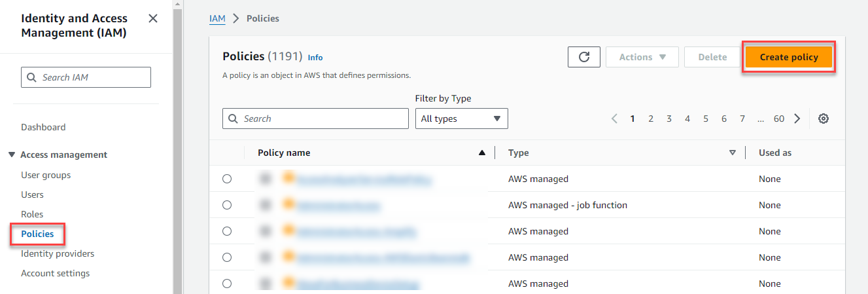Open table preferences gear icon

pyautogui.click(x=824, y=119)
